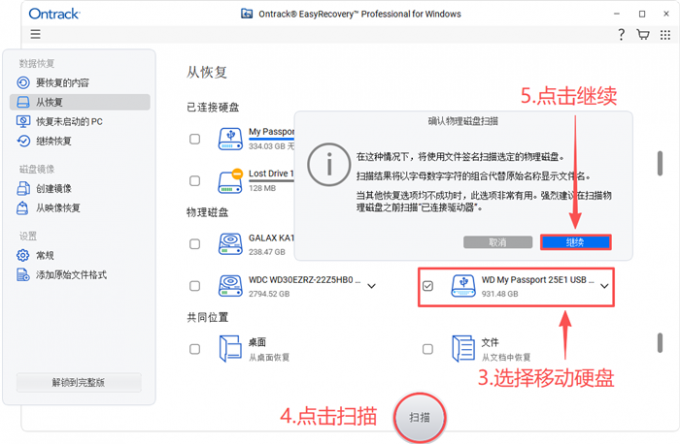Click the Lost Drive 1 drive icon
This screenshot has height=444, width=680.
tap(230, 180)
